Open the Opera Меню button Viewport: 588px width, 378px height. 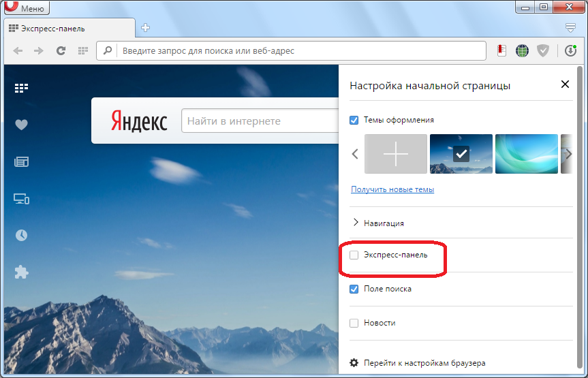27,7
